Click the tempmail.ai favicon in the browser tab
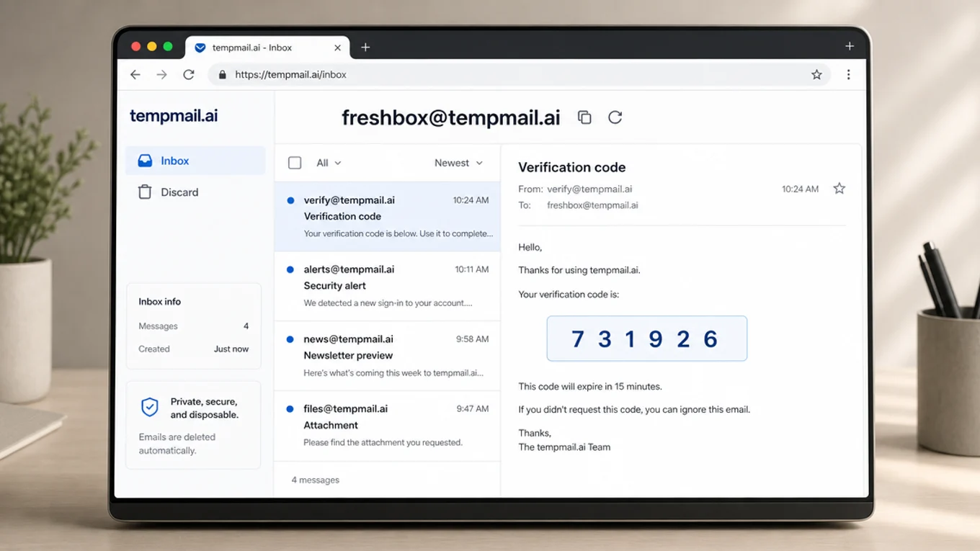 click(200, 48)
